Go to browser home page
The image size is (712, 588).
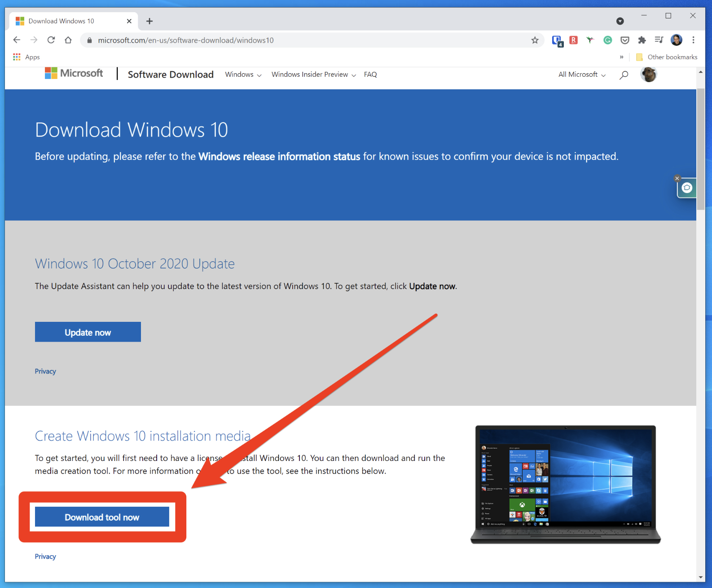pyautogui.click(x=68, y=40)
